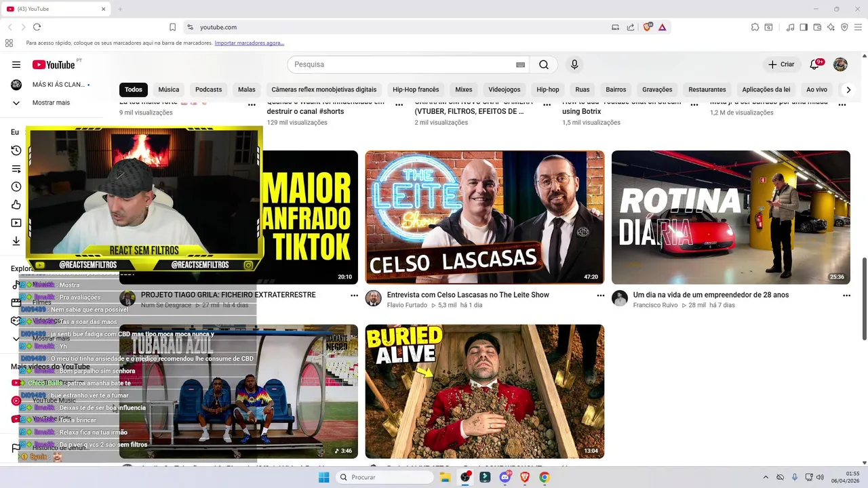Open options for Projeto Tiago Grila video

pyautogui.click(x=354, y=296)
